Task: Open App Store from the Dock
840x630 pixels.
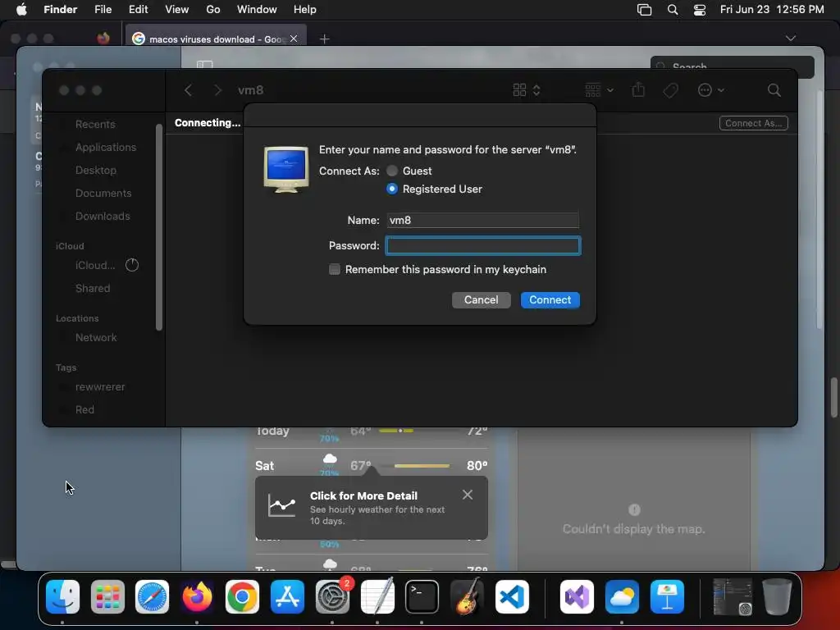Action: (x=287, y=597)
